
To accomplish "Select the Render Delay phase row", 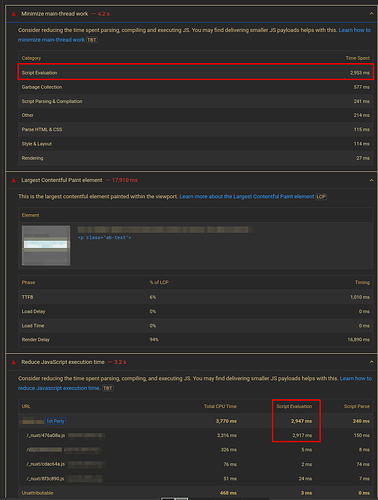I will (196, 340).
